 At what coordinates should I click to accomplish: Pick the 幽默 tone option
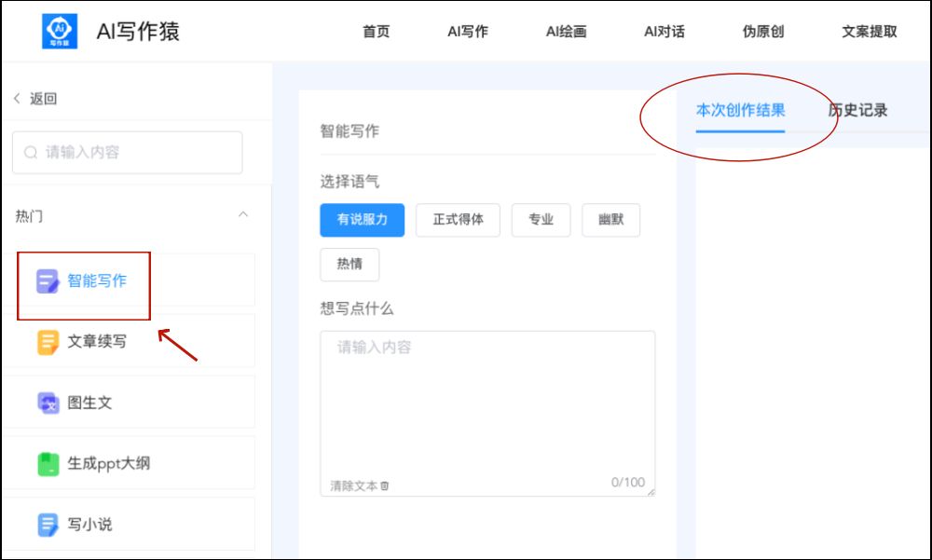click(x=610, y=220)
